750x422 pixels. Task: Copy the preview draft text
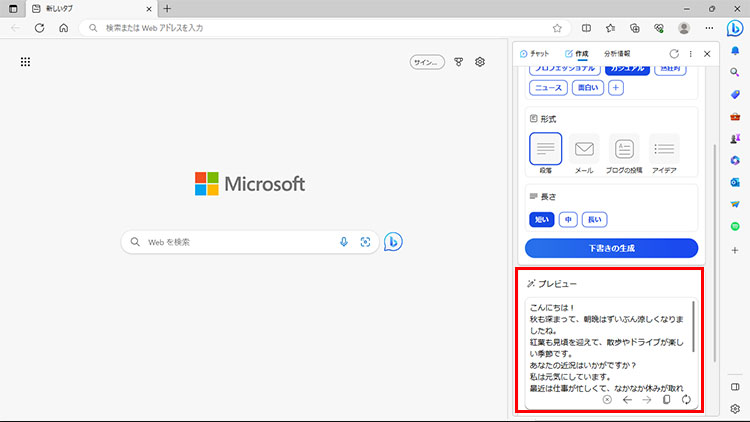pyautogui.click(x=666, y=399)
